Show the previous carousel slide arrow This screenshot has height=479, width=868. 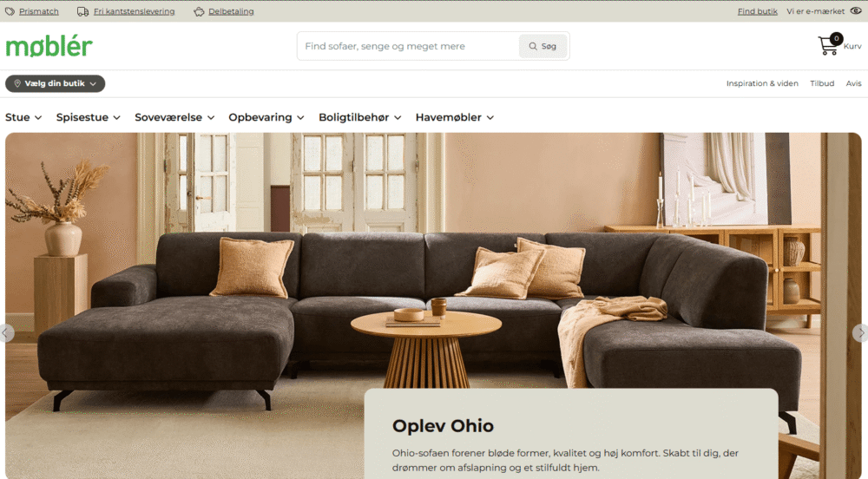point(6,333)
